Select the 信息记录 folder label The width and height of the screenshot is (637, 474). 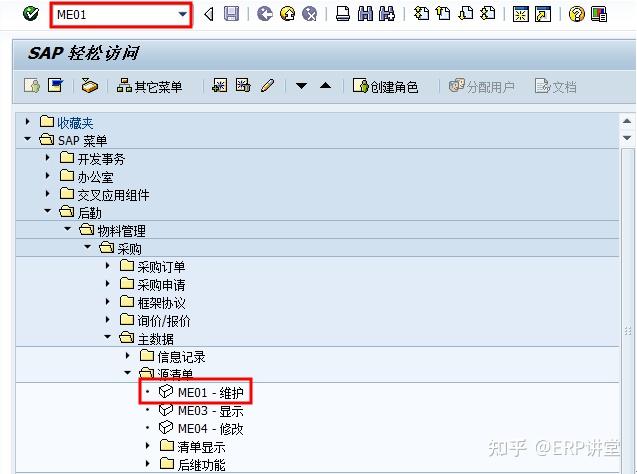(181, 357)
